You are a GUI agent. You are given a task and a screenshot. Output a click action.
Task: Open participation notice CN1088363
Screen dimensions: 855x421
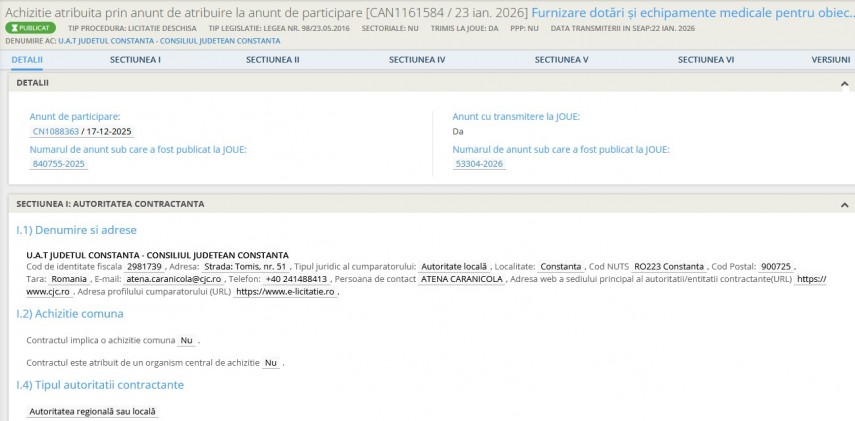(56, 132)
